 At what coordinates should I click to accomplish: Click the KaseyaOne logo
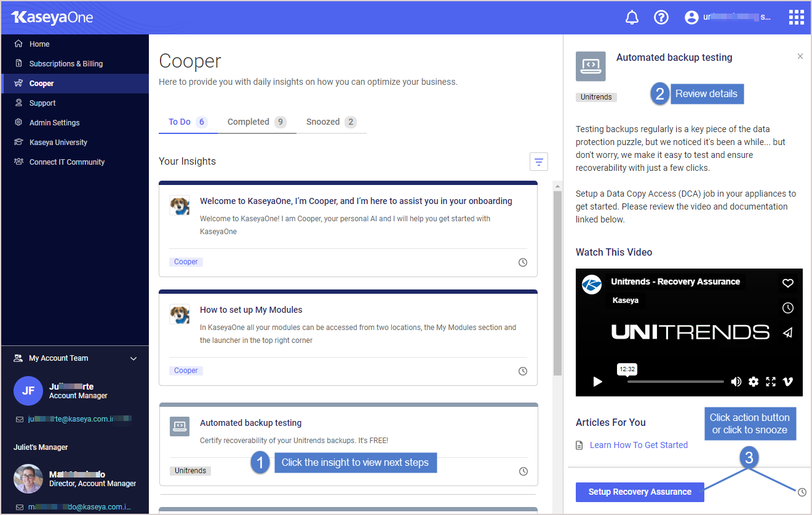tap(52, 17)
